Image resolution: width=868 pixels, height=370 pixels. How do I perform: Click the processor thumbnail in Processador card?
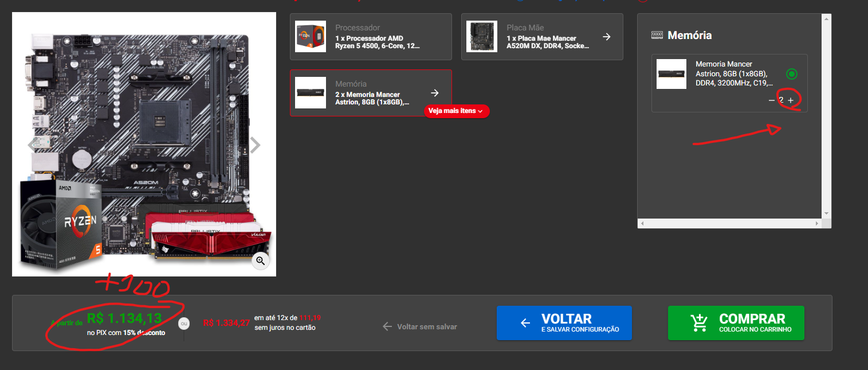click(311, 37)
